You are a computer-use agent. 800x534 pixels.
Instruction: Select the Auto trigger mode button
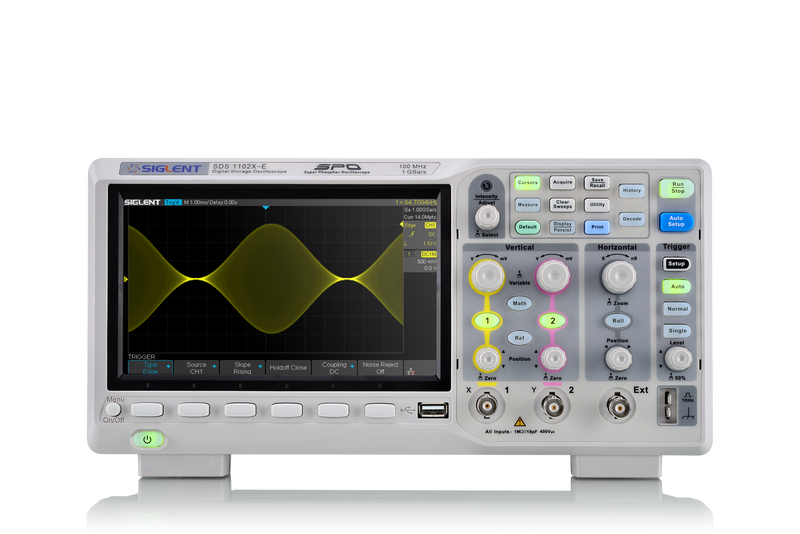click(677, 287)
